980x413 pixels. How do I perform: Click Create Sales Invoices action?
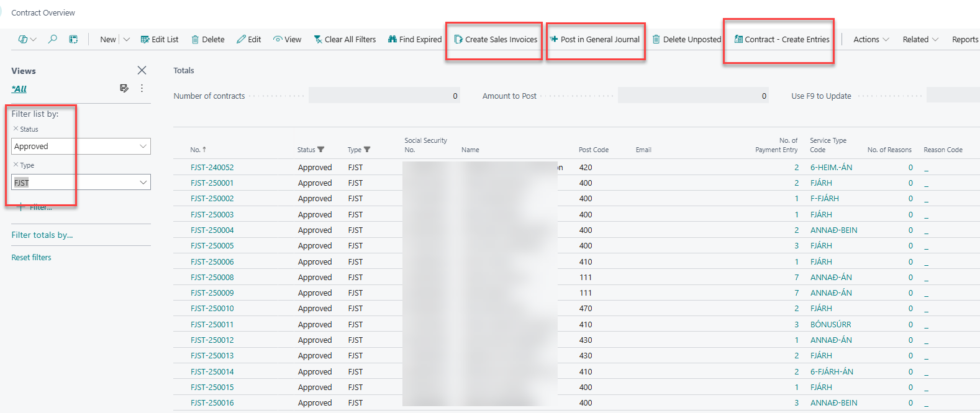click(495, 39)
